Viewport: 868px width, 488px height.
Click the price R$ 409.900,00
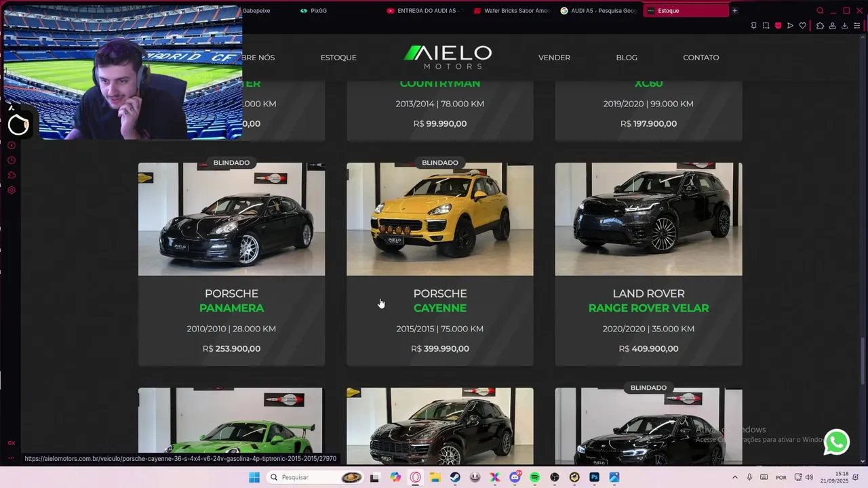point(648,348)
